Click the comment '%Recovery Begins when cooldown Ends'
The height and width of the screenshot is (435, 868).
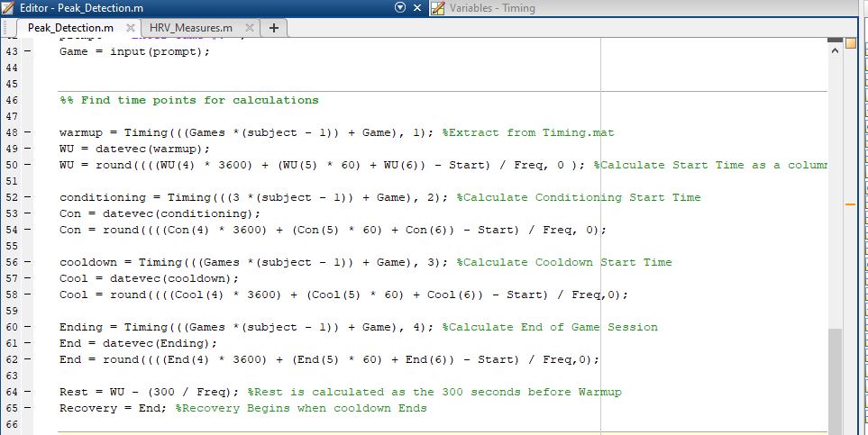(301, 409)
